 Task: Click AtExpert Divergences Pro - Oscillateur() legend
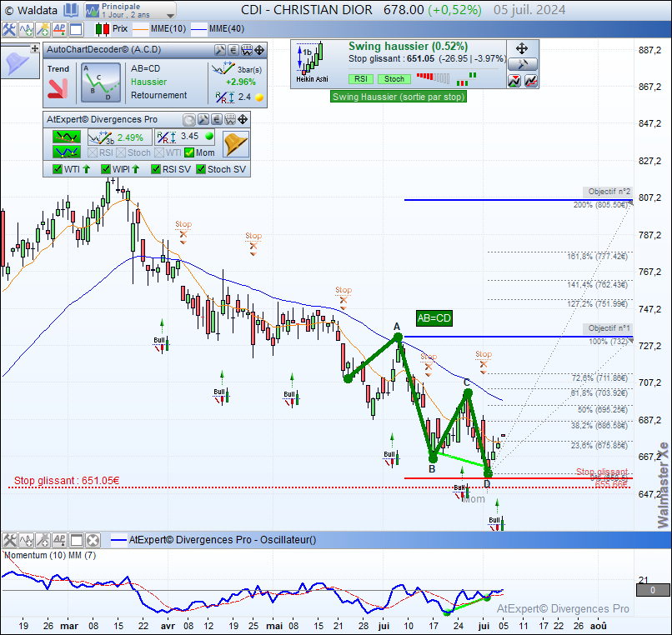(213, 540)
